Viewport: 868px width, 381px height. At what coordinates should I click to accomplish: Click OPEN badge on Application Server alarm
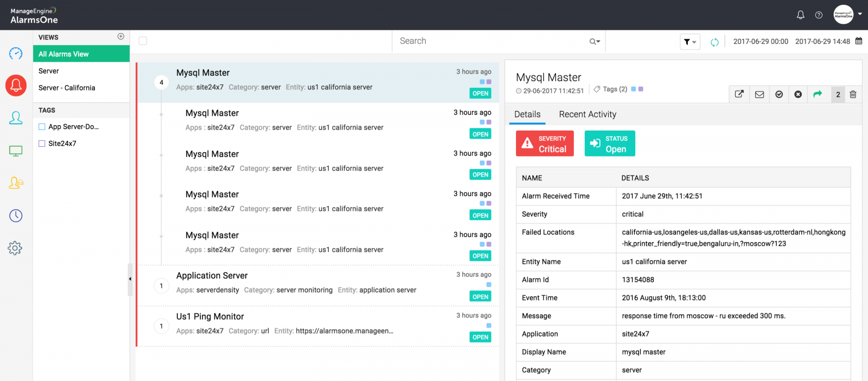(481, 296)
